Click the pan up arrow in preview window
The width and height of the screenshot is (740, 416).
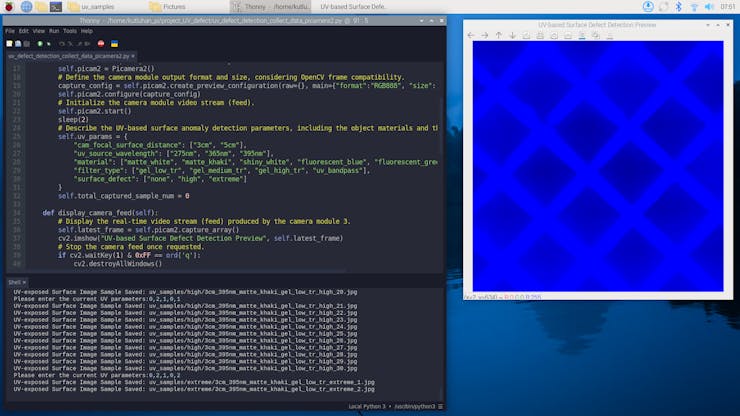click(x=498, y=35)
